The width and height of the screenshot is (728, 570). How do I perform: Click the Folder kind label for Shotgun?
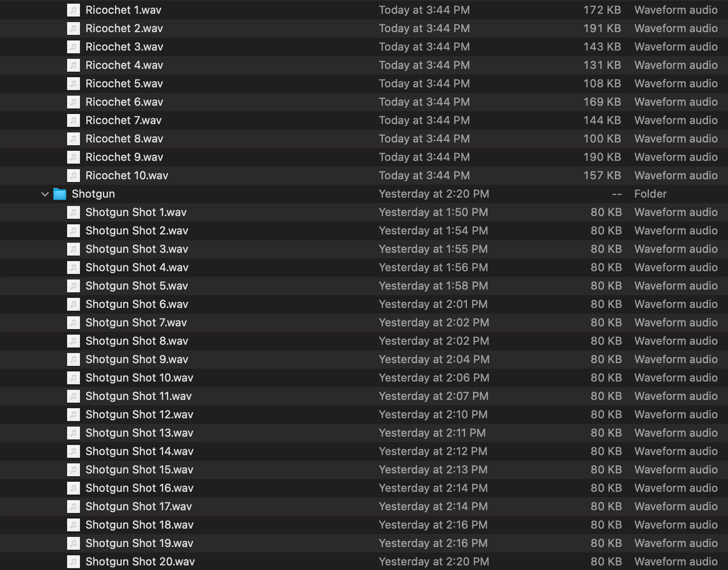pyautogui.click(x=650, y=194)
